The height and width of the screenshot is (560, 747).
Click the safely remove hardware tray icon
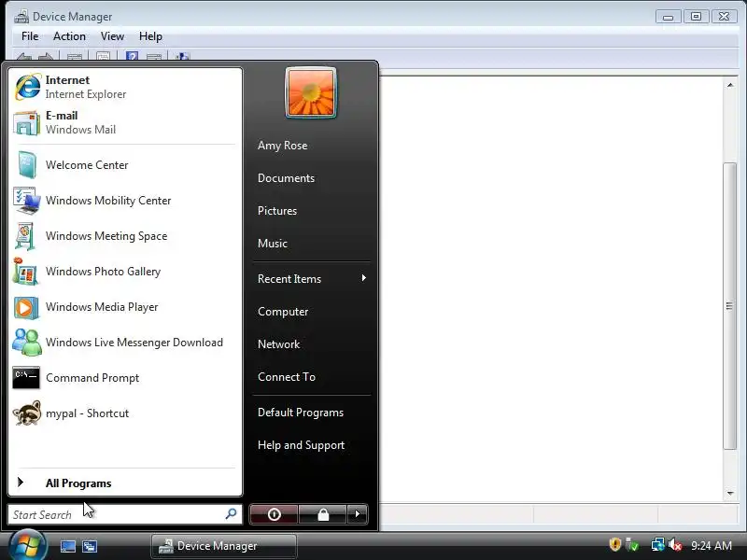(632, 544)
